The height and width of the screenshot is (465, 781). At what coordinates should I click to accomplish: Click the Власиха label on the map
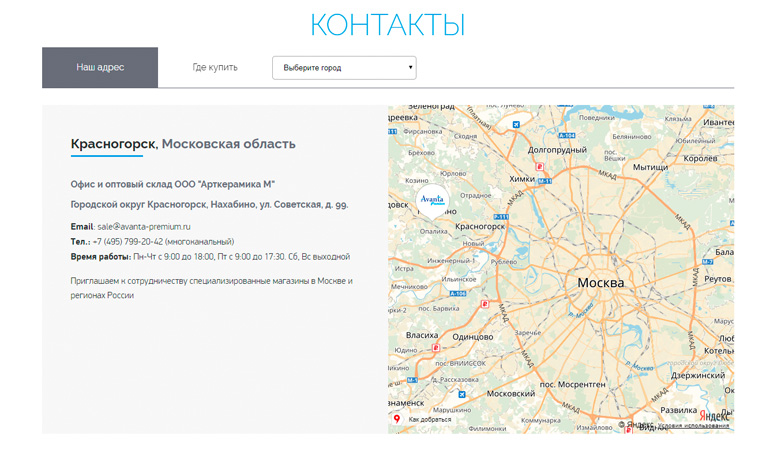422,335
